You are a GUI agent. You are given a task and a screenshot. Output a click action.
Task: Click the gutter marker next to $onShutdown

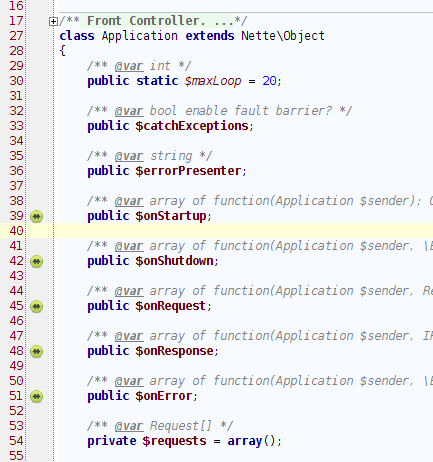(x=37, y=261)
